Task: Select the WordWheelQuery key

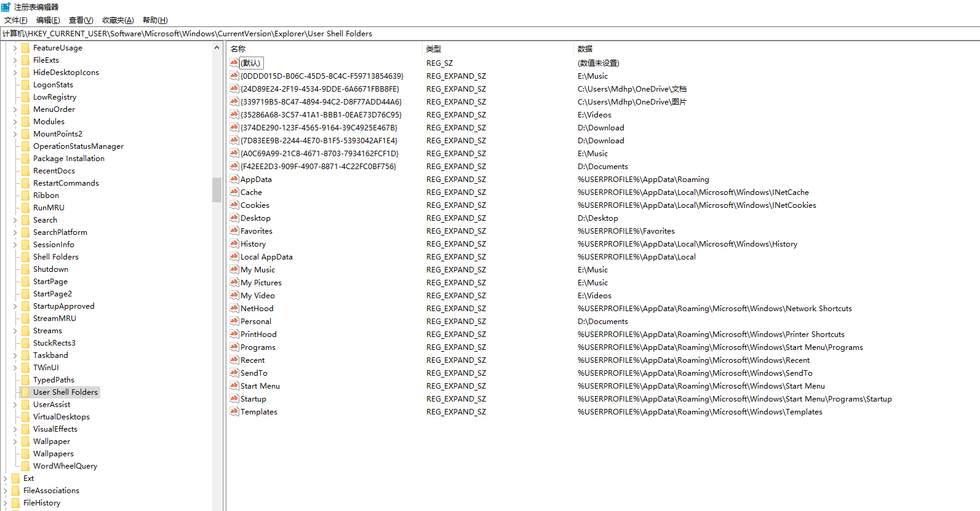Action: [65, 465]
